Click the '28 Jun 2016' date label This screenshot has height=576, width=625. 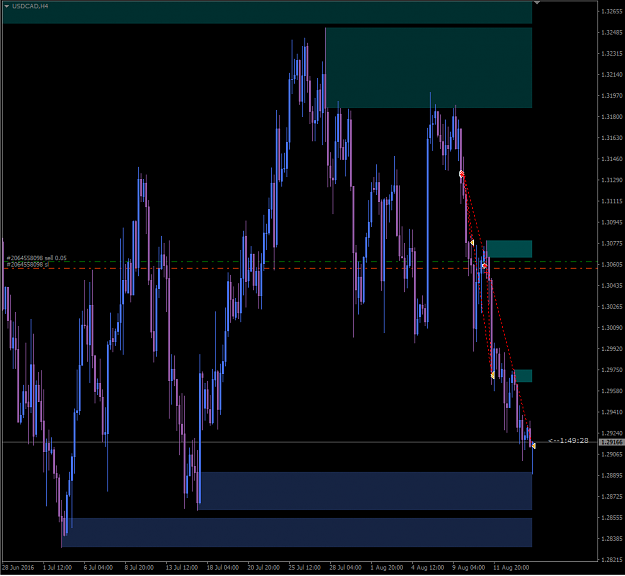coord(18,568)
